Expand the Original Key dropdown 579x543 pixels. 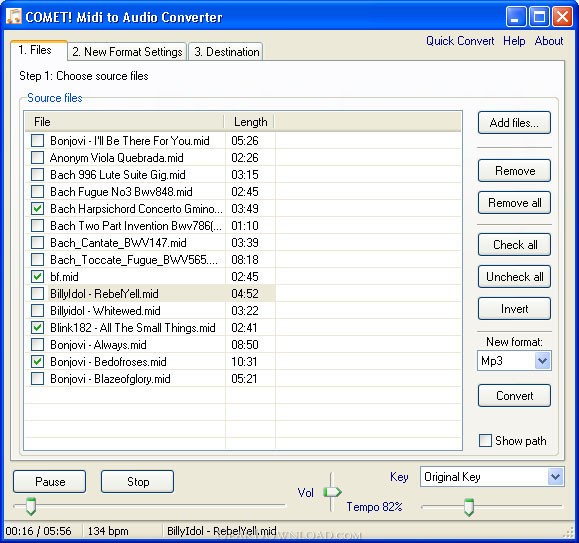pos(491,477)
